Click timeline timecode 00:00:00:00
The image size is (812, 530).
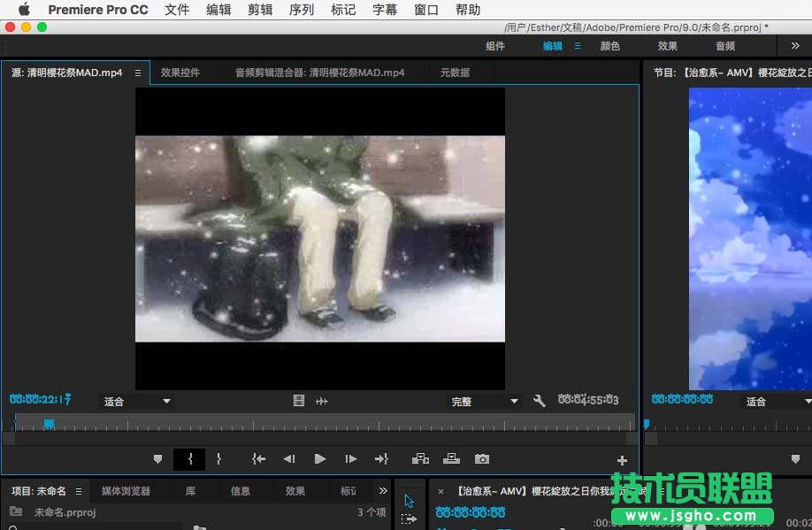[471, 512]
